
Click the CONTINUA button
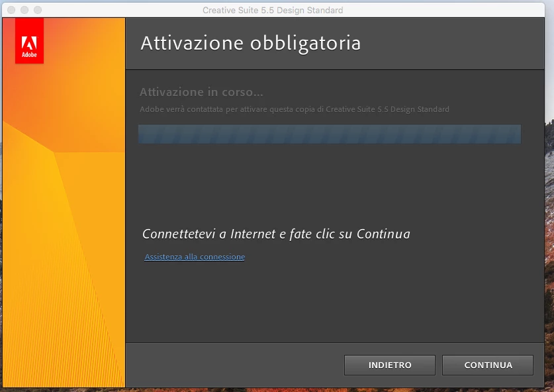click(488, 365)
